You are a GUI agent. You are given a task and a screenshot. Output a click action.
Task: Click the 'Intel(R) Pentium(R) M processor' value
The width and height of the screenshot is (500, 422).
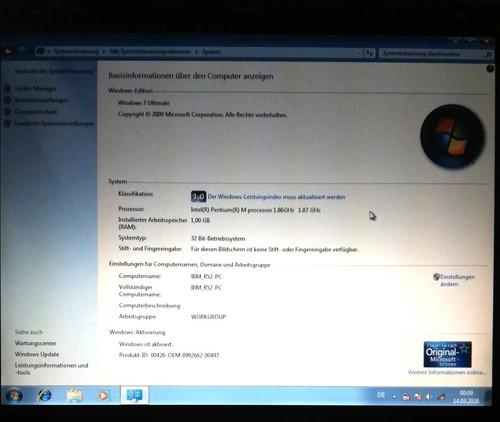tap(256, 210)
